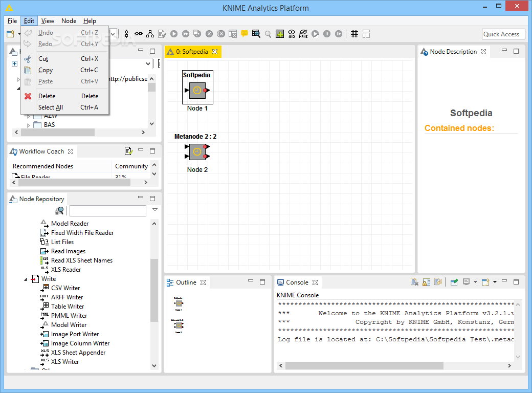Viewport: 532px width, 393px height.
Task: Toggle the editor grid settings icon
Action: [x=354, y=34]
